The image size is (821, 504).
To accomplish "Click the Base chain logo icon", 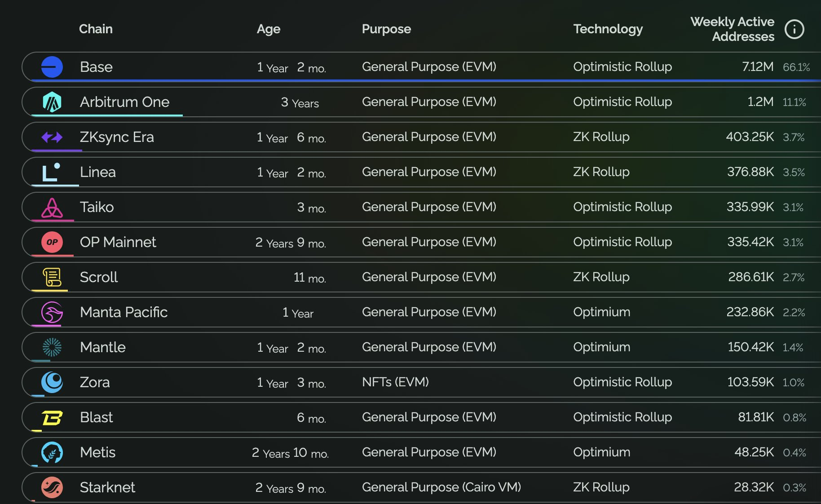I will click(52, 67).
